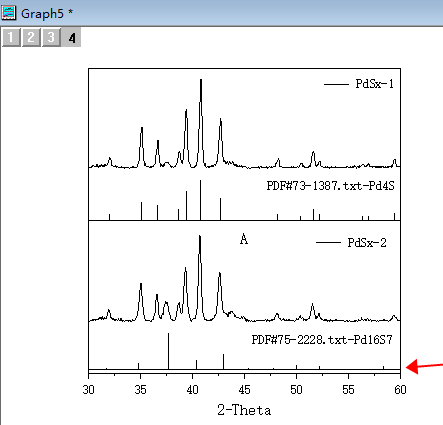Click the tallest Pd16S7 reference line
The height and width of the screenshot is (425, 443).
point(168,351)
